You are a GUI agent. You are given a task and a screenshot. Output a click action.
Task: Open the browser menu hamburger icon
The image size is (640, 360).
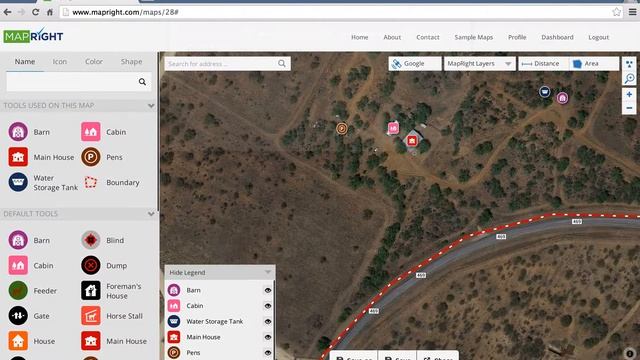pyautogui.click(x=632, y=12)
